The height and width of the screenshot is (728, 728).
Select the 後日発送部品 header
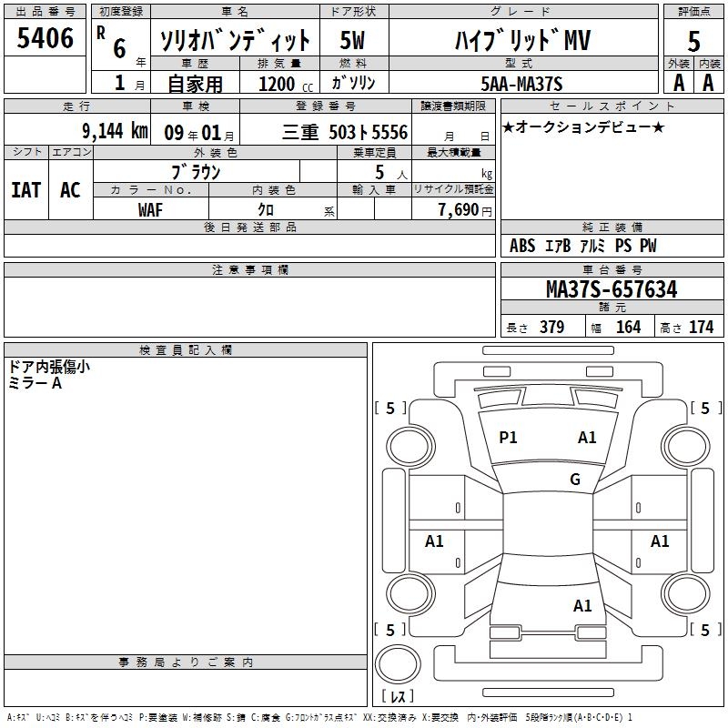[x=249, y=227]
